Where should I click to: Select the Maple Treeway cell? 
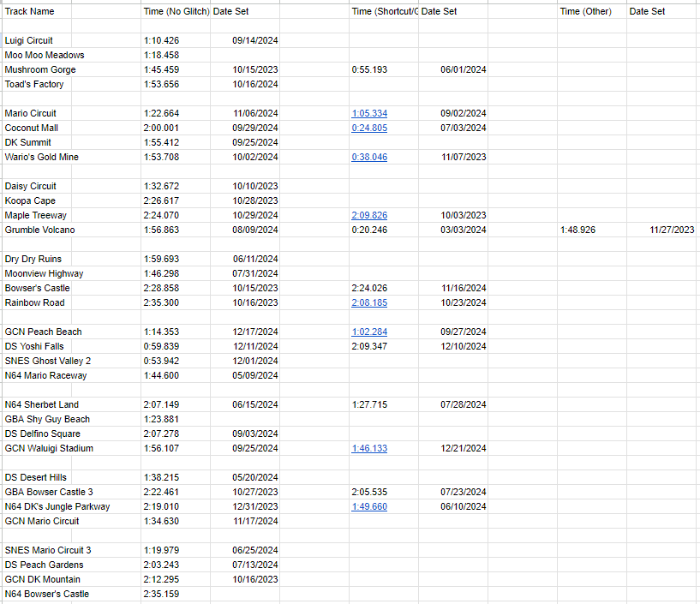pos(37,215)
